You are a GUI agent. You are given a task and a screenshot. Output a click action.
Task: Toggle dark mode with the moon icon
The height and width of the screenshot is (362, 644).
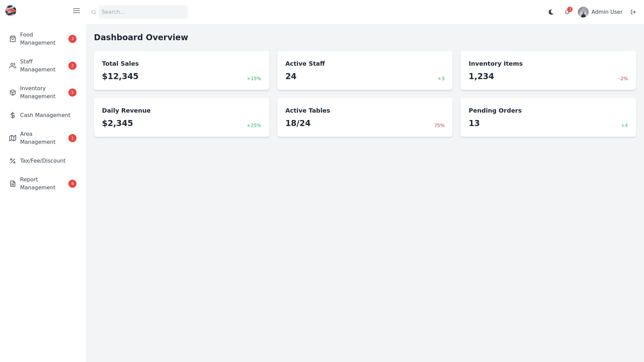551,12
